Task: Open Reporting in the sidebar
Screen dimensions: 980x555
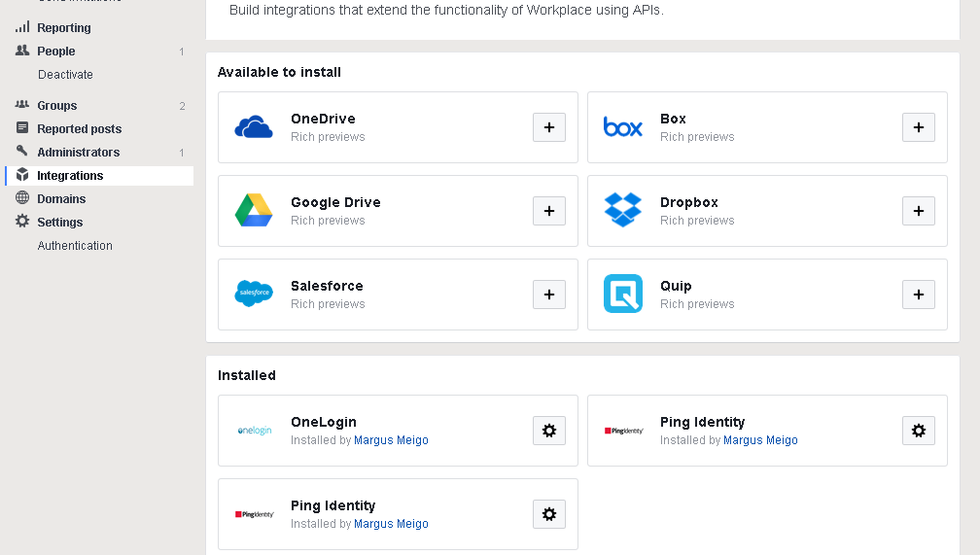Action: tap(63, 28)
